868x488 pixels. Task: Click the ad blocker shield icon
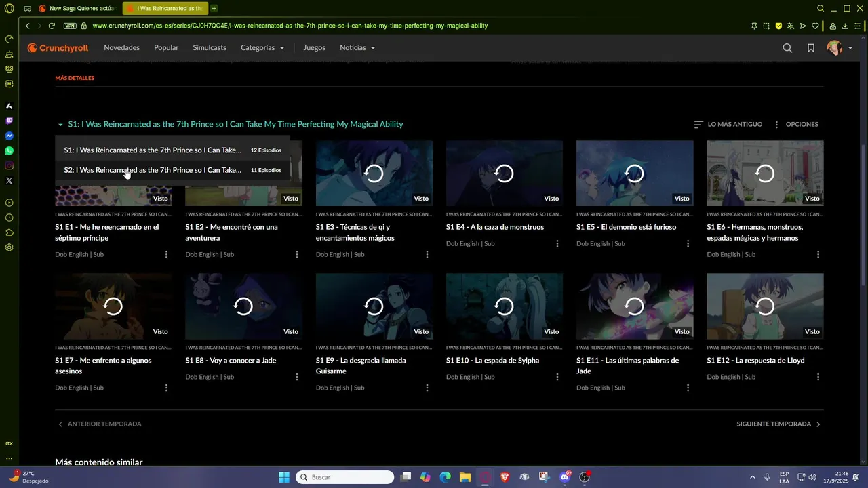778,26
